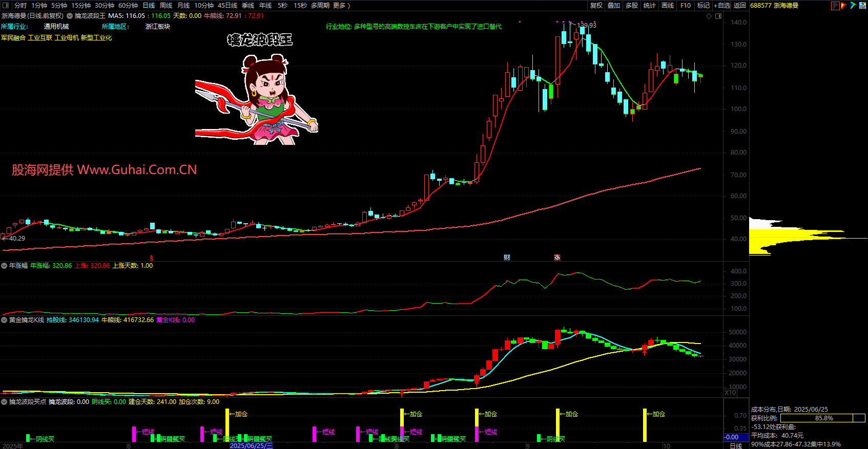Open the 工业互联 concept link

(40, 38)
